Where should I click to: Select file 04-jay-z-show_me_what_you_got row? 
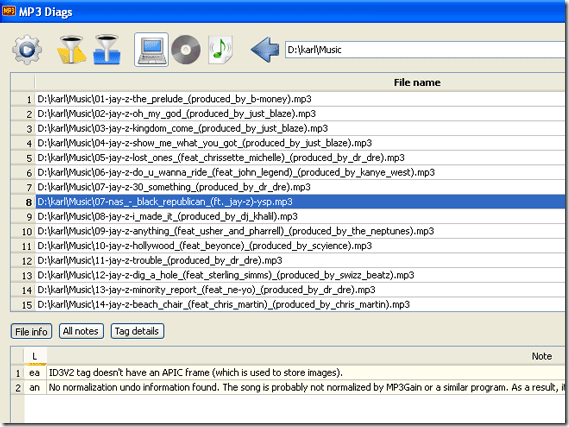click(300, 143)
